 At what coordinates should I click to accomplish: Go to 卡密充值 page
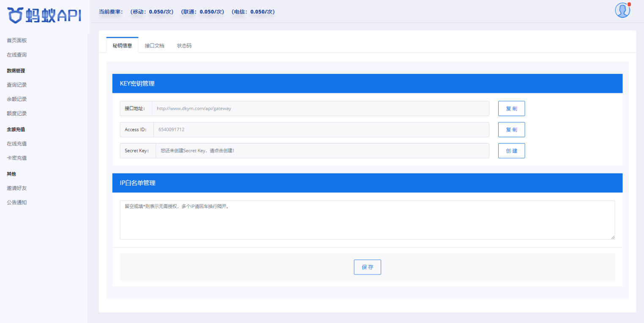click(17, 158)
